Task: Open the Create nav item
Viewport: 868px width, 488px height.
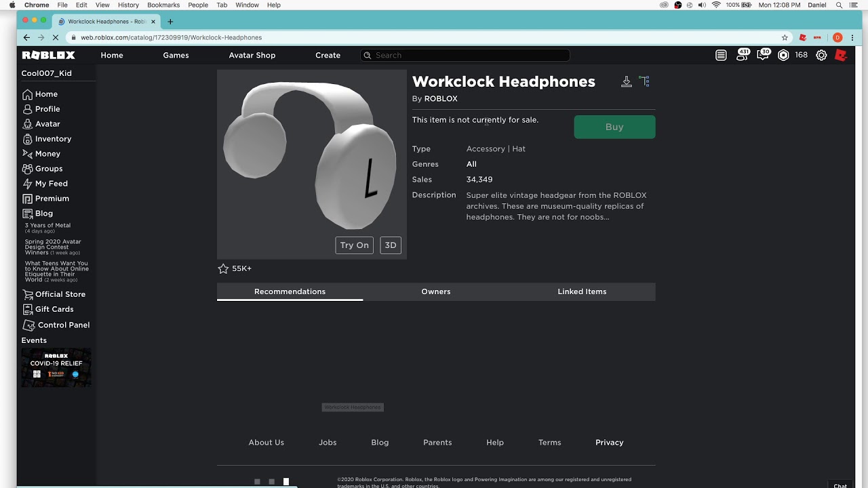Action: (x=328, y=56)
